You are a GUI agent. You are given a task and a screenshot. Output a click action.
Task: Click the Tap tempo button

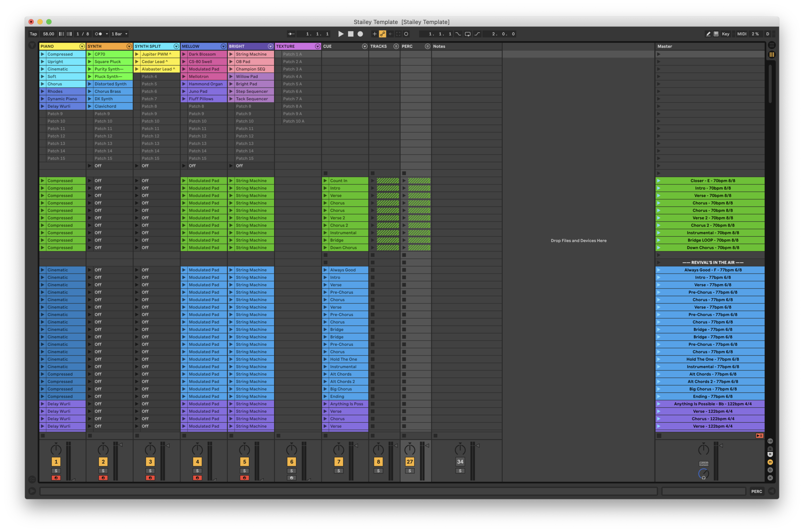point(33,34)
